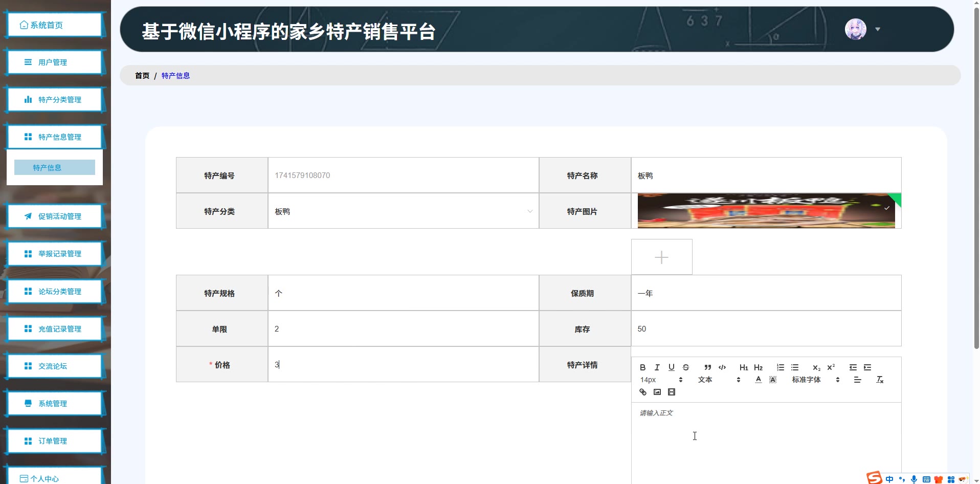Insert a blockquote in the editor
This screenshot has width=980, height=484.
coord(708,367)
